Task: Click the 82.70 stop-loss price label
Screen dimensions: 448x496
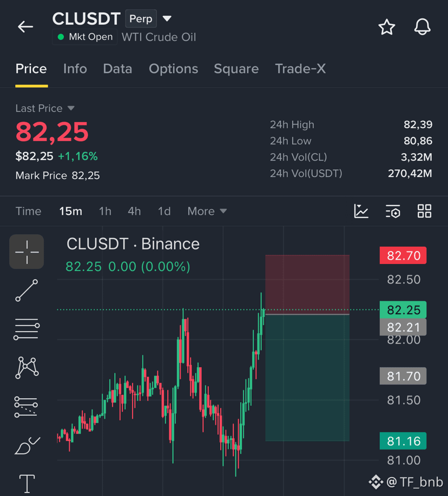Action: tap(403, 255)
